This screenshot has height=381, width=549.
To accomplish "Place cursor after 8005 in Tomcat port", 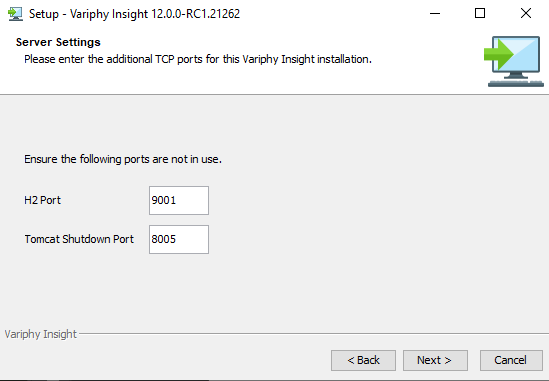I will click(177, 240).
